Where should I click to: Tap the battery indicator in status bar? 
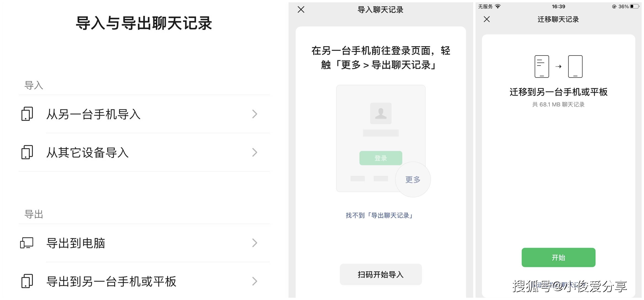click(x=634, y=6)
